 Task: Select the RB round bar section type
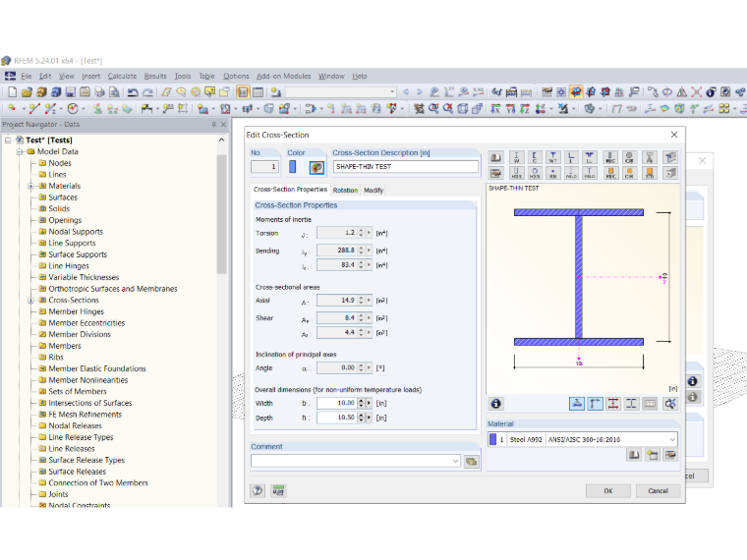click(x=553, y=173)
